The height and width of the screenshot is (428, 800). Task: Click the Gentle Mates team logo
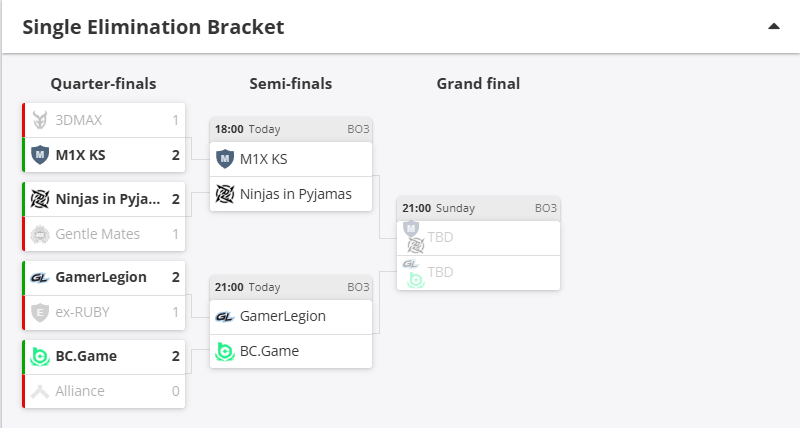(40, 234)
